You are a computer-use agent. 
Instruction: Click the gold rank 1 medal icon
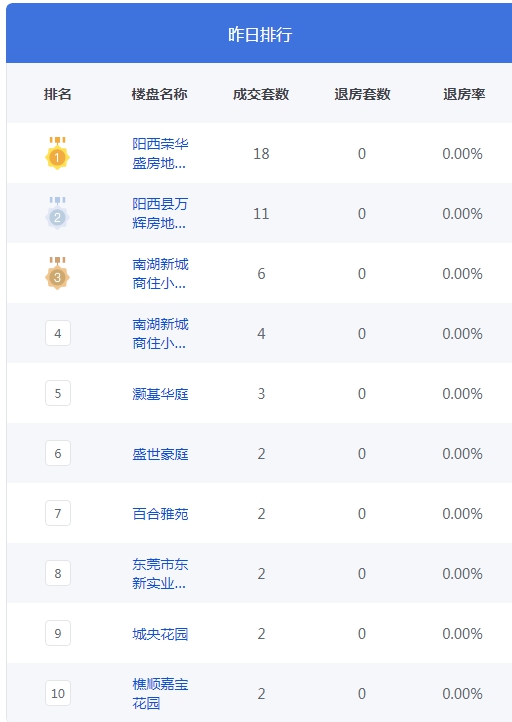pyautogui.click(x=57, y=153)
